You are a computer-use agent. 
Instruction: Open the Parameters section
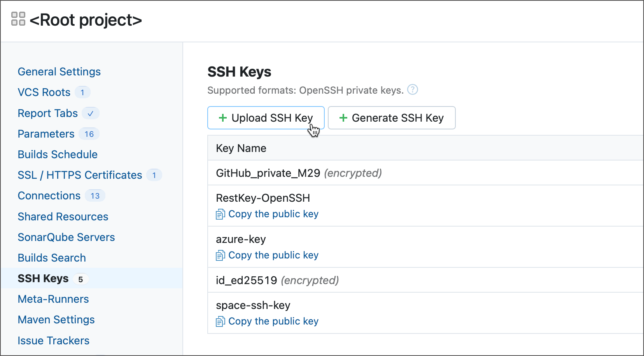[46, 134]
